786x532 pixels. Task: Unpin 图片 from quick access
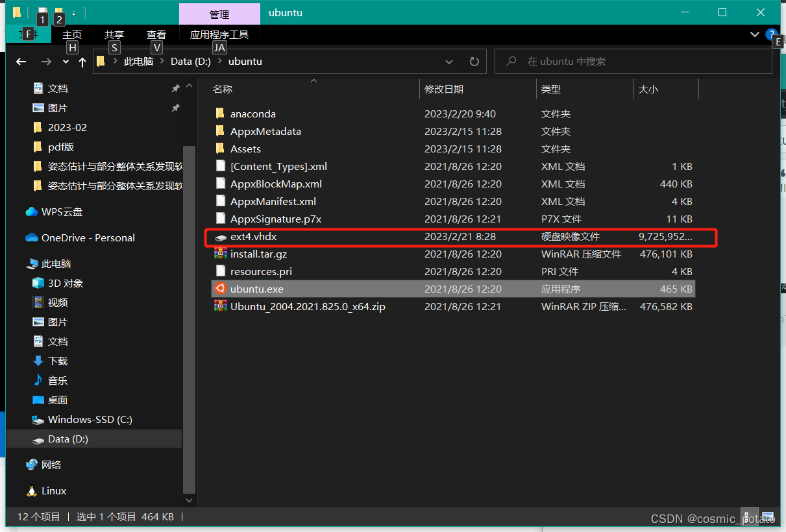click(x=175, y=108)
